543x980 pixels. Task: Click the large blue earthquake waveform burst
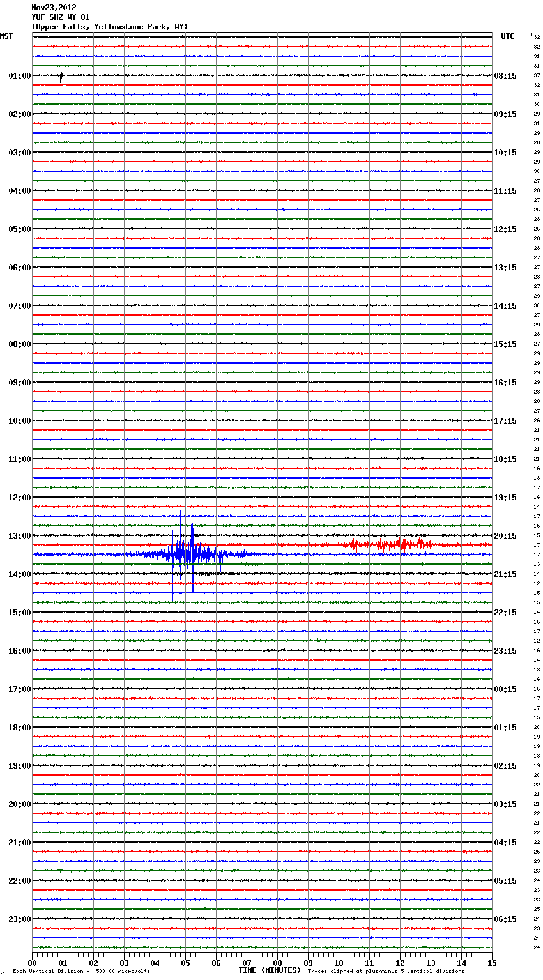click(188, 555)
